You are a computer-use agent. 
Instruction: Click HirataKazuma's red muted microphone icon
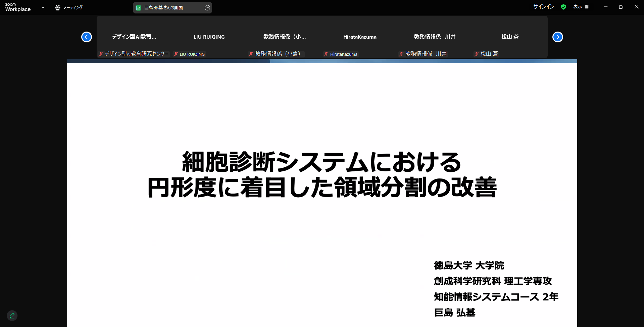[x=326, y=54]
